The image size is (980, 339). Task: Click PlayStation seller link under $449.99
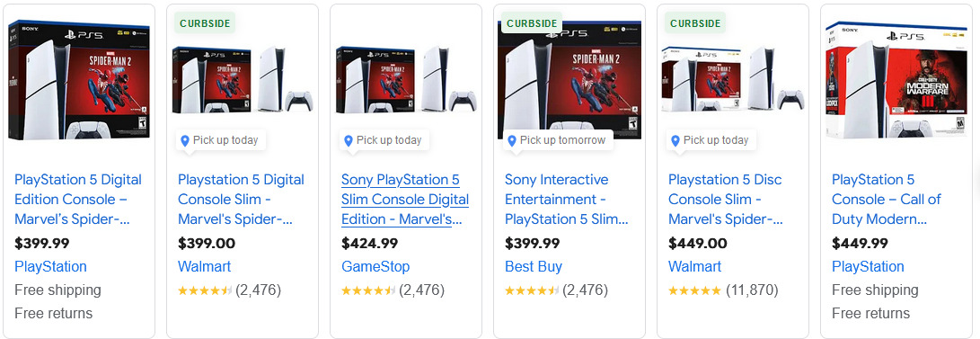[868, 266]
